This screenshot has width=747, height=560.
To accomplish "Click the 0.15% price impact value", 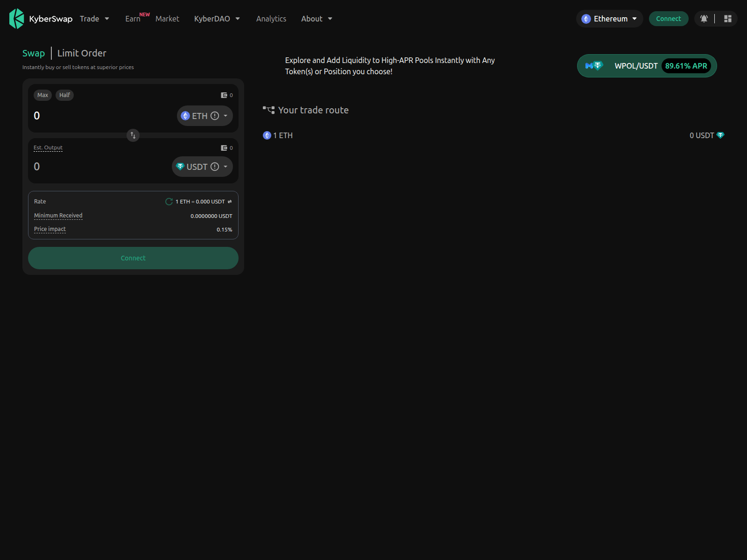I will coord(224,230).
